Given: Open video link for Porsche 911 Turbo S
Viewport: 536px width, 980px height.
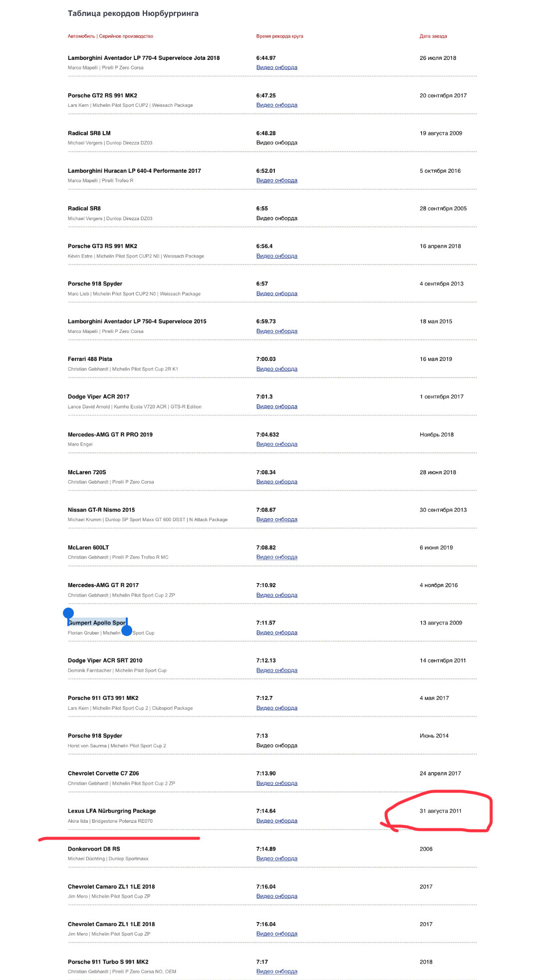Looking at the screenshot, I should (276, 972).
